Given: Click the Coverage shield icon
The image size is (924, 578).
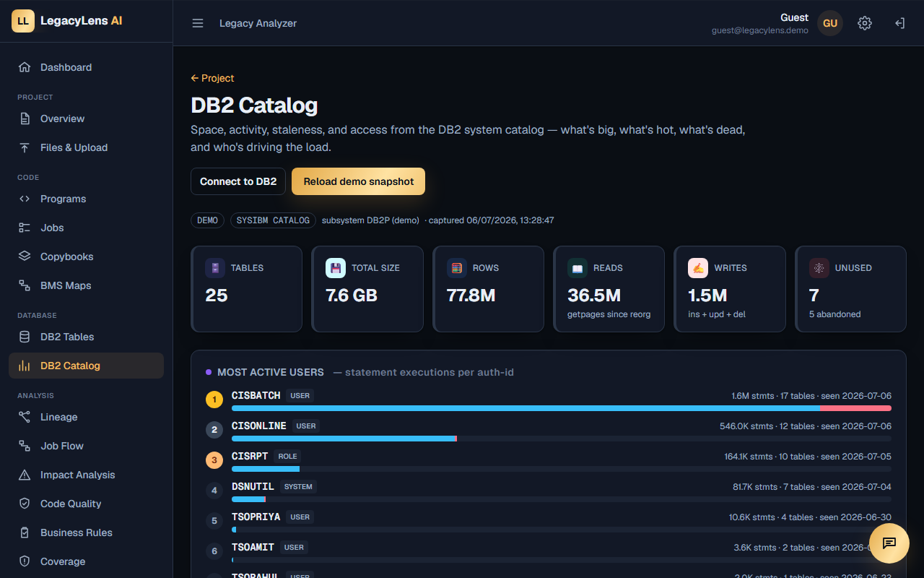Looking at the screenshot, I should 25,561.
